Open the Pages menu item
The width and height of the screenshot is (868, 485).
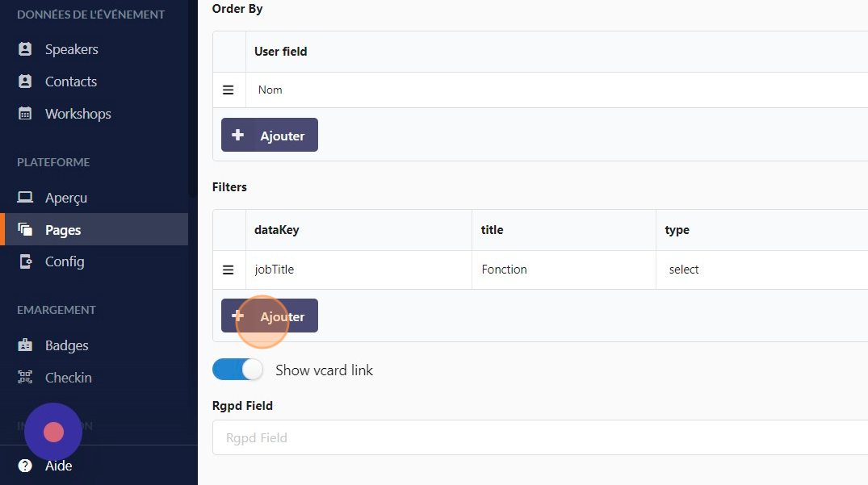[63, 230]
